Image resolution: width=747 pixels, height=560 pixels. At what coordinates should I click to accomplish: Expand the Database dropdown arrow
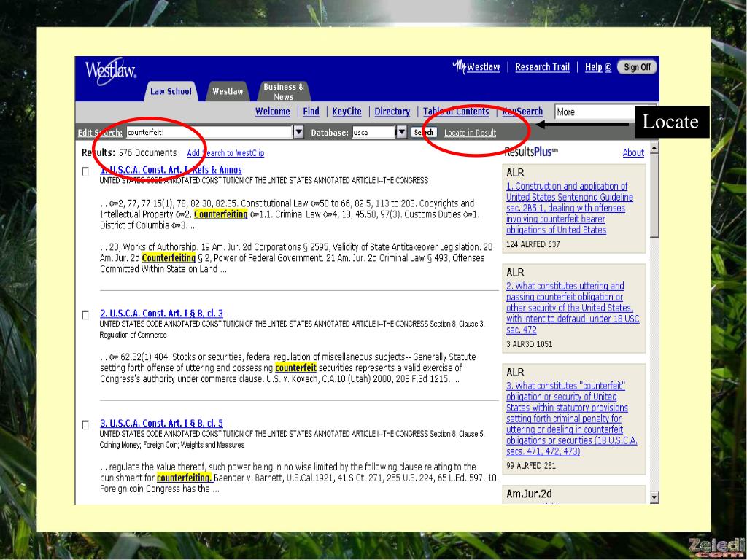[402, 132]
